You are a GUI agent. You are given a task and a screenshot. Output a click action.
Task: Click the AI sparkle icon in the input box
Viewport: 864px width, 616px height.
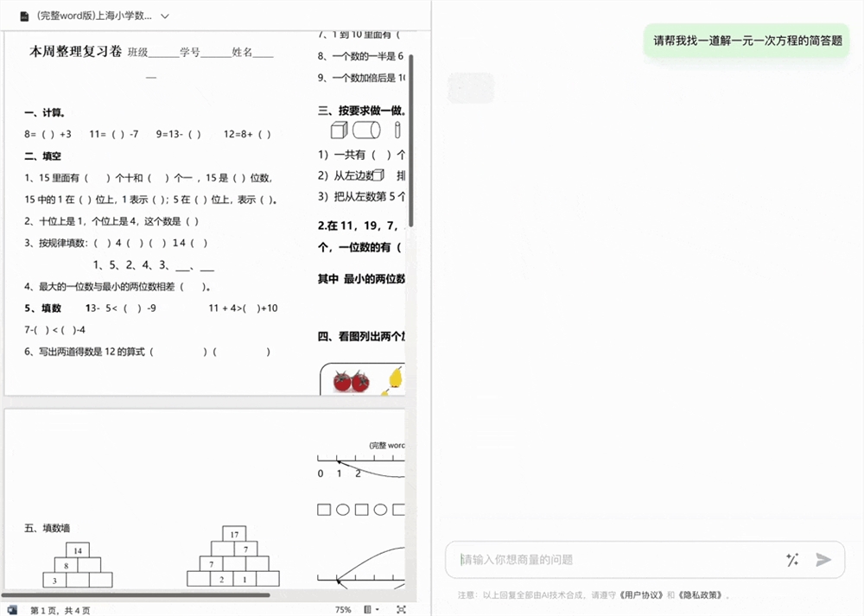click(x=792, y=560)
